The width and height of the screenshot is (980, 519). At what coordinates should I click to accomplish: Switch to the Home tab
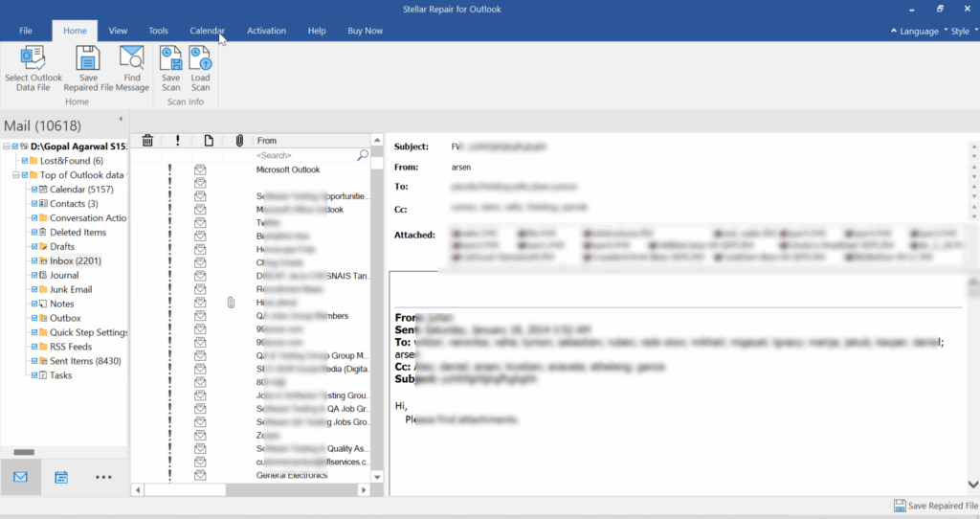point(75,31)
